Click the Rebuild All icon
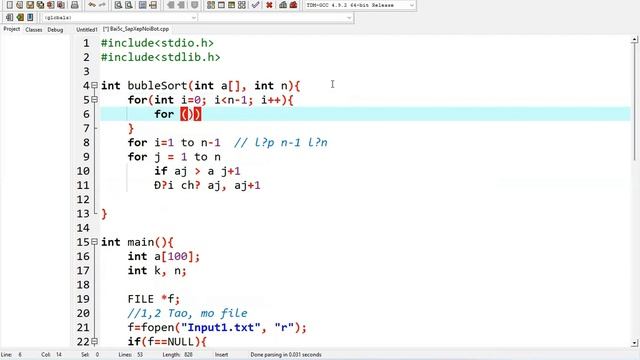This screenshot has height=360, width=640. pyautogui.click(x=242, y=5)
